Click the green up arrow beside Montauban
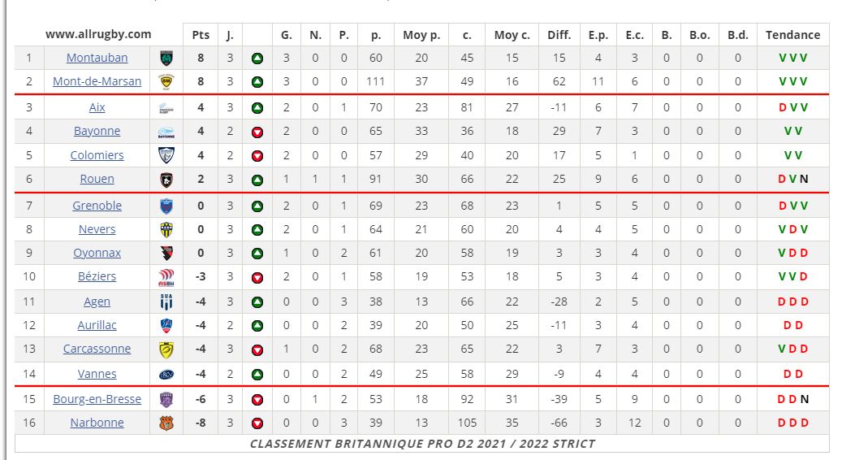Image resolution: width=868 pixels, height=460 pixels. coord(257,59)
